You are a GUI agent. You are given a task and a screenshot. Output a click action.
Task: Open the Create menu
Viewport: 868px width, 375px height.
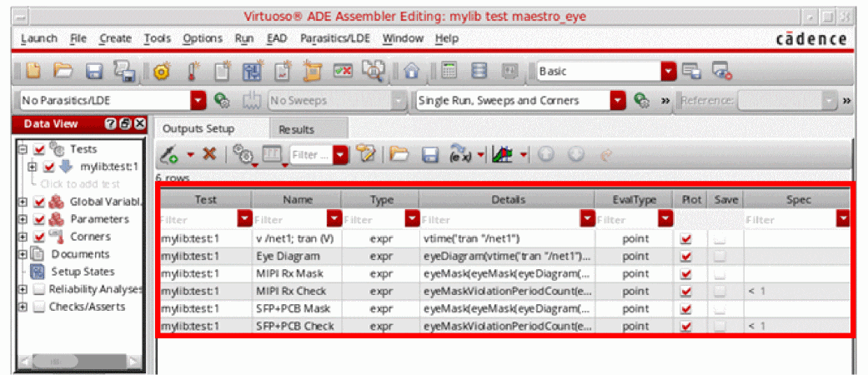click(116, 38)
